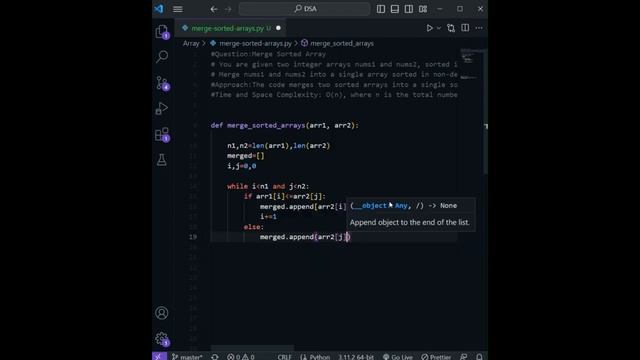
Task: Open the editor More Actions ellipsis
Action: click(x=479, y=28)
